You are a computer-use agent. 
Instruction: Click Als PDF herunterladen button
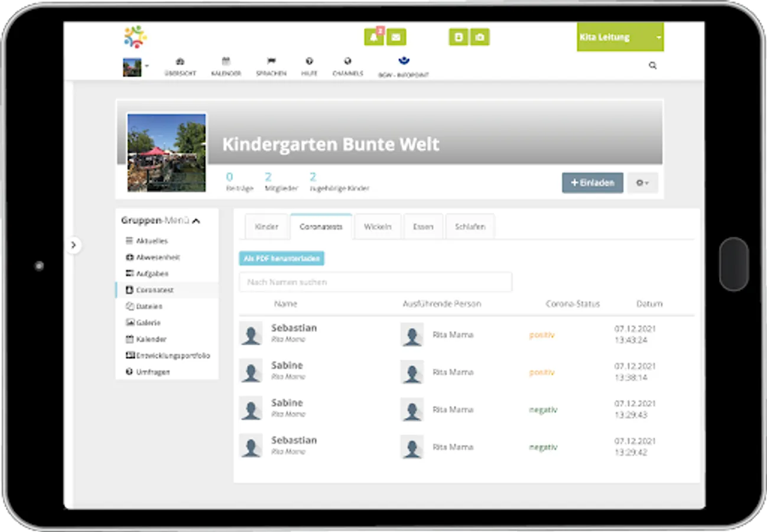click(282, 258)
